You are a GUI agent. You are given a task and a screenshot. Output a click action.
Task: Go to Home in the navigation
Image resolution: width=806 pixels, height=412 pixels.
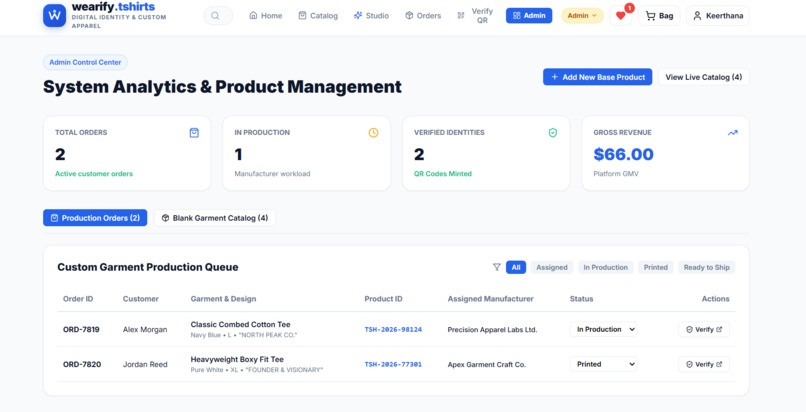[266, 16]
